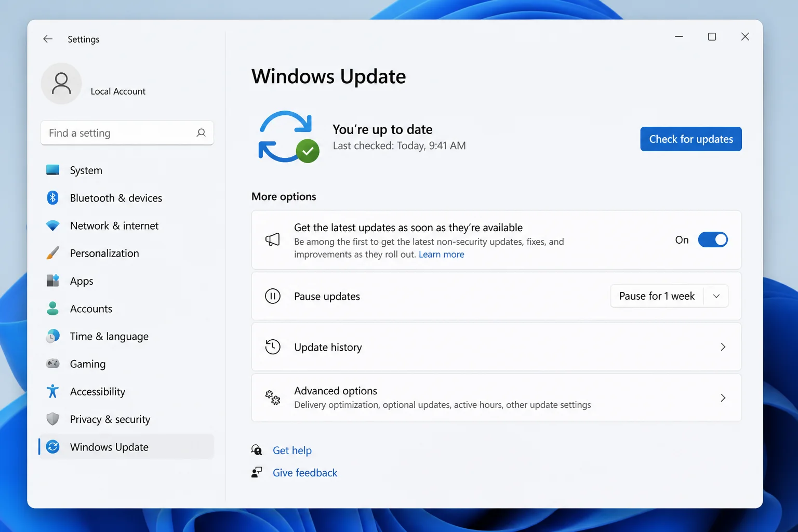Viewport: 798px width, 532px height.
Task: Open Time & language settings
Action: [109, 336]
